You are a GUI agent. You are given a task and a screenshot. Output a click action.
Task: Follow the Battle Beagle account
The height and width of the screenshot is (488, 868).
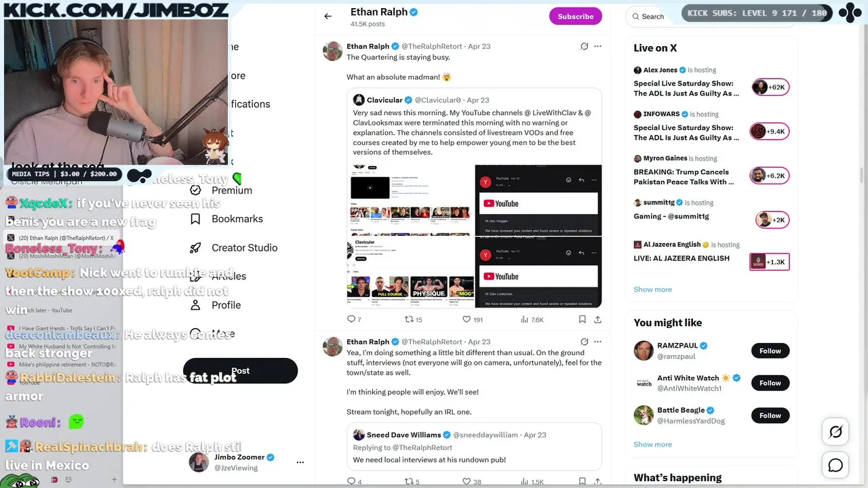[x=770, y=415]
